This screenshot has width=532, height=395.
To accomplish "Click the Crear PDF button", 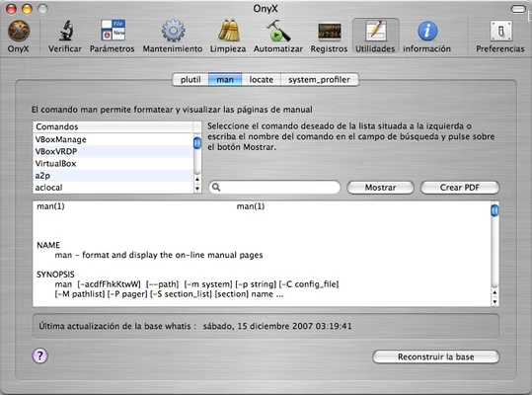I will pyautogui.click(x=460, y=188).
